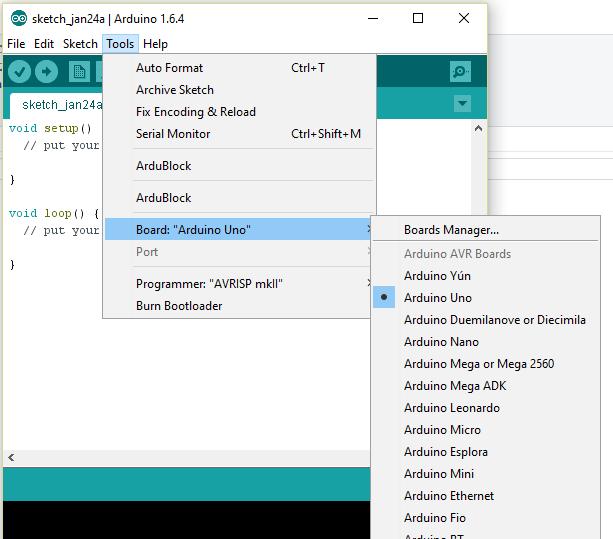Choose Fix Encoding & Reload
The height and width of the screenshot is (539, 613).
[x=238, y=112]
